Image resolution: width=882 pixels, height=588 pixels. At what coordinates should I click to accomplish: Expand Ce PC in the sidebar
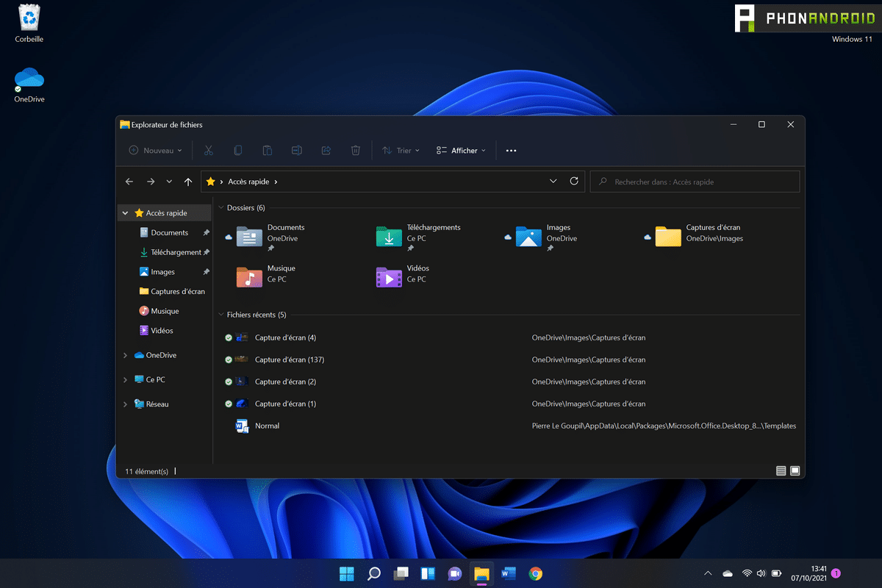coord(125,379)
